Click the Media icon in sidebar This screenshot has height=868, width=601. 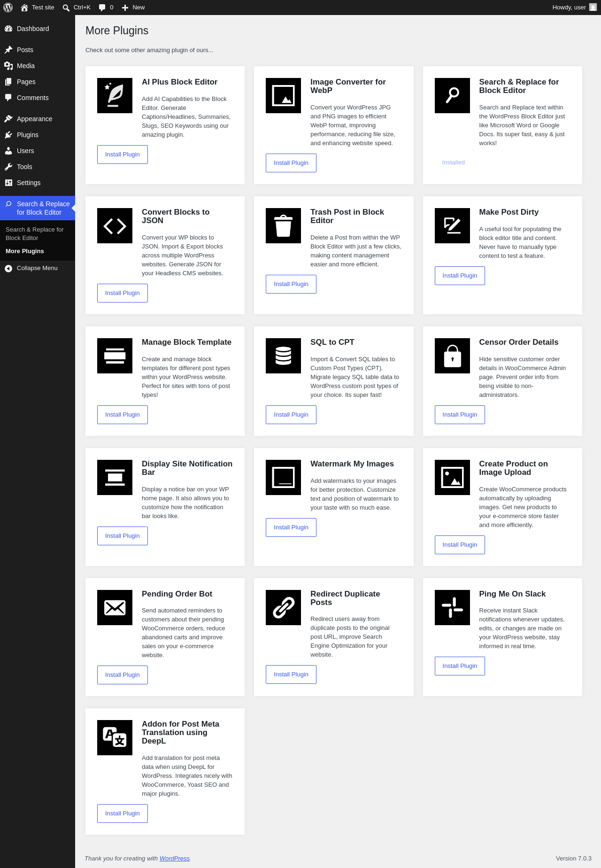[8, 66]
